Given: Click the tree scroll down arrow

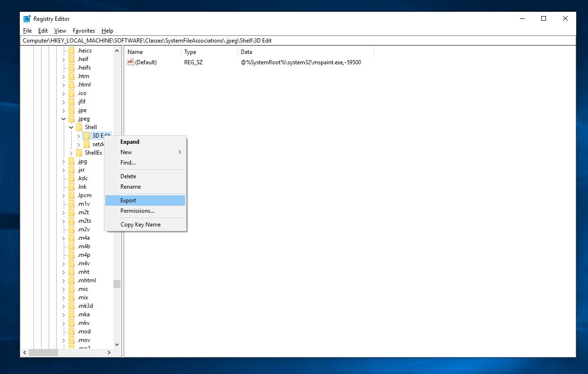Looking at the screenshot, I should (117, 345).
